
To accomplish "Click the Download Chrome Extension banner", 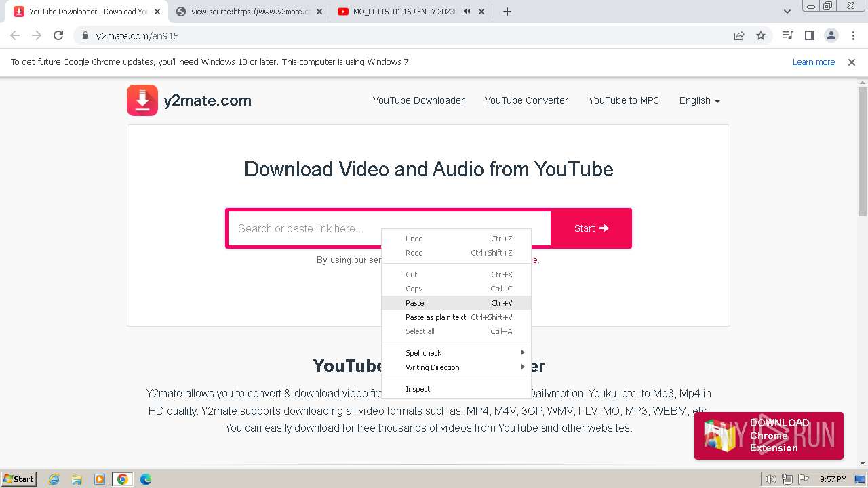I will point(769,435).
